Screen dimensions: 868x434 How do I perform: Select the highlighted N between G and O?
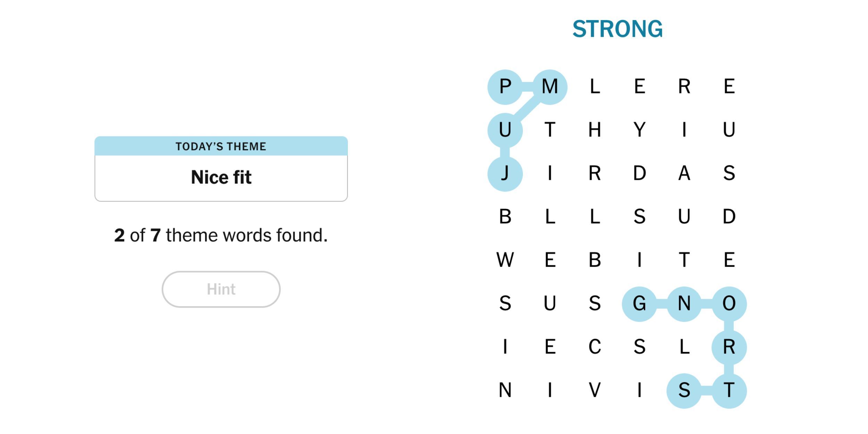[684, 303]
